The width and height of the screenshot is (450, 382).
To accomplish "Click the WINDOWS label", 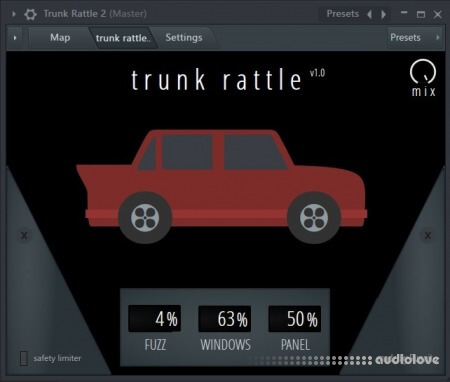I will [x=225, y=345].
